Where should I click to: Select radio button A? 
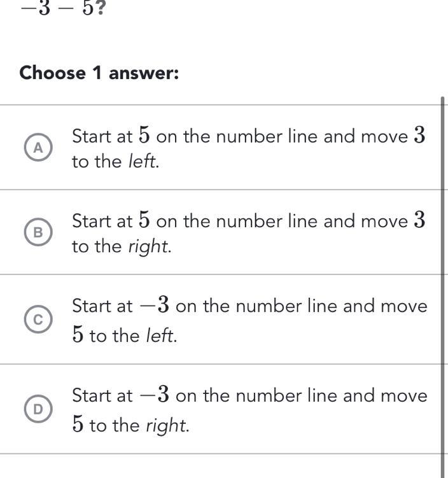coord(38,148)
